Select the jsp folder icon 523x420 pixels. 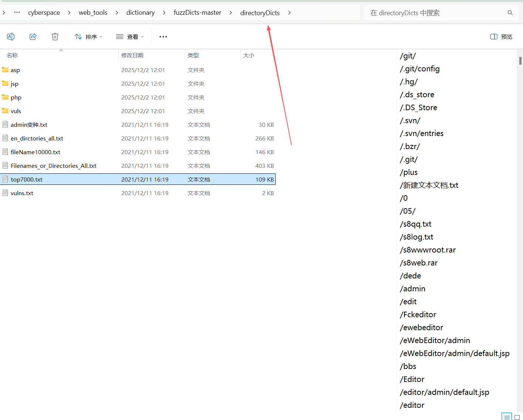point(5,84)
